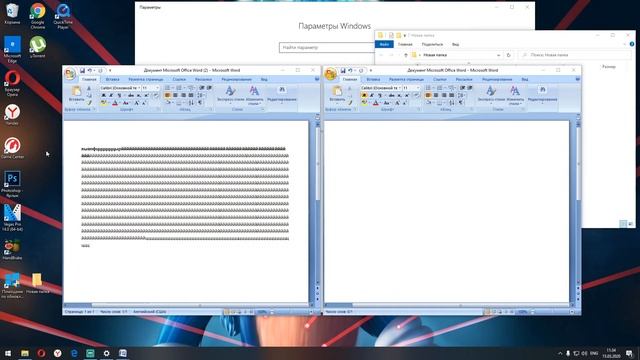This screenshot has height=360, width=640.
Task: Toggle justify alignment in left Word window
Action: pyautogui.click(x=191, y=95)
